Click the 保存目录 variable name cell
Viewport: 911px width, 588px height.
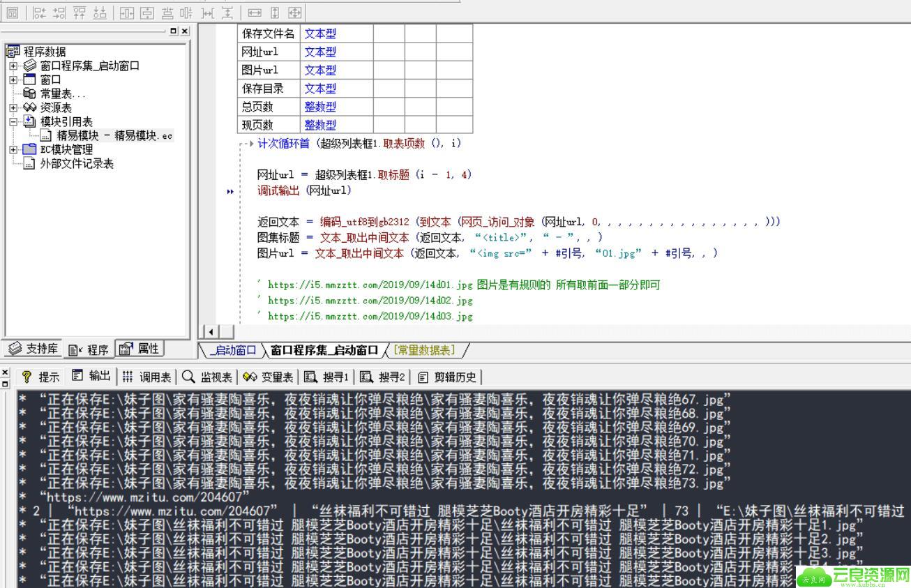[269, 89]
